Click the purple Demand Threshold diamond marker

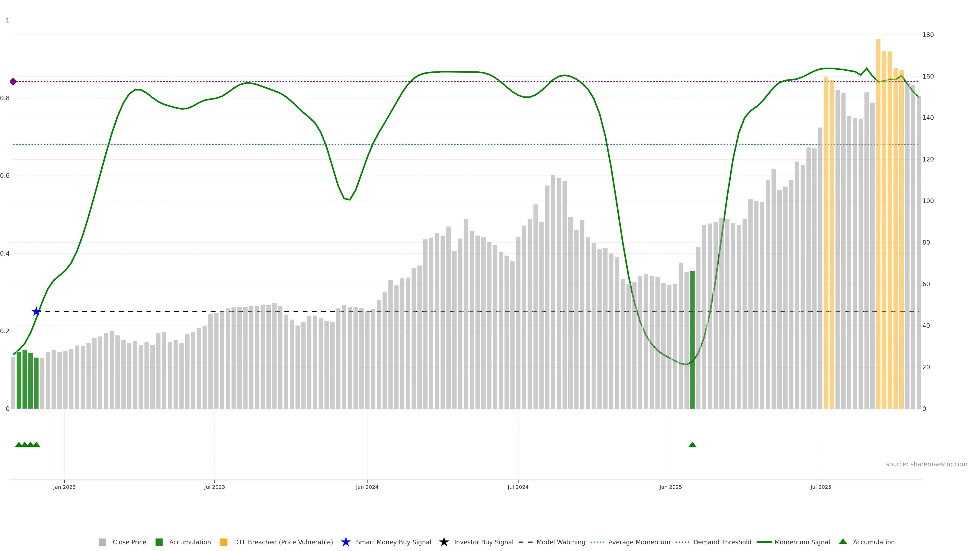(13, 82)
